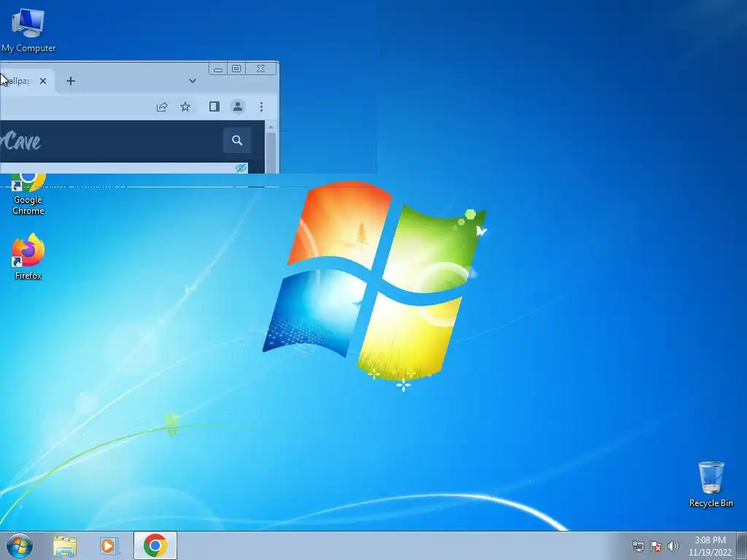This screenshot has height=560, width=747.
Task: Click the Chrome page scrollbar up arrow
Action: tap(271, 127)
